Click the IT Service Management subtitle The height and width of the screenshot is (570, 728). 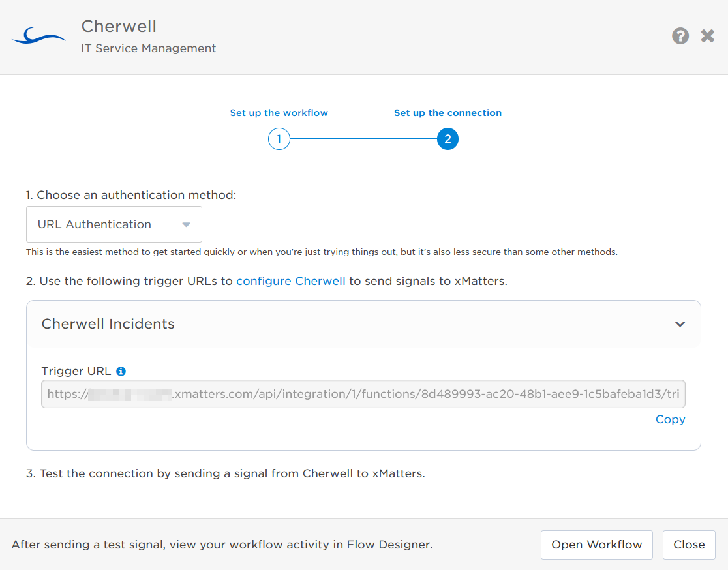coord(148,48)
